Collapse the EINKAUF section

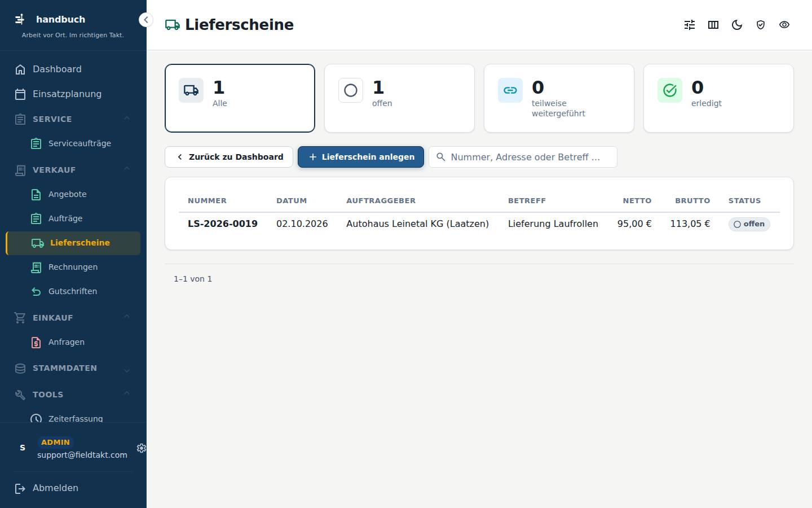coord(73,318)
